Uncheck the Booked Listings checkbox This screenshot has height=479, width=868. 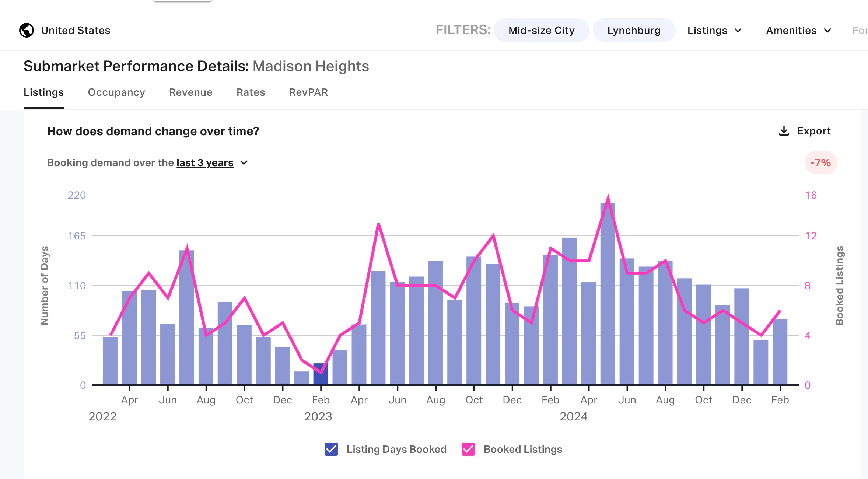point(468,449)
